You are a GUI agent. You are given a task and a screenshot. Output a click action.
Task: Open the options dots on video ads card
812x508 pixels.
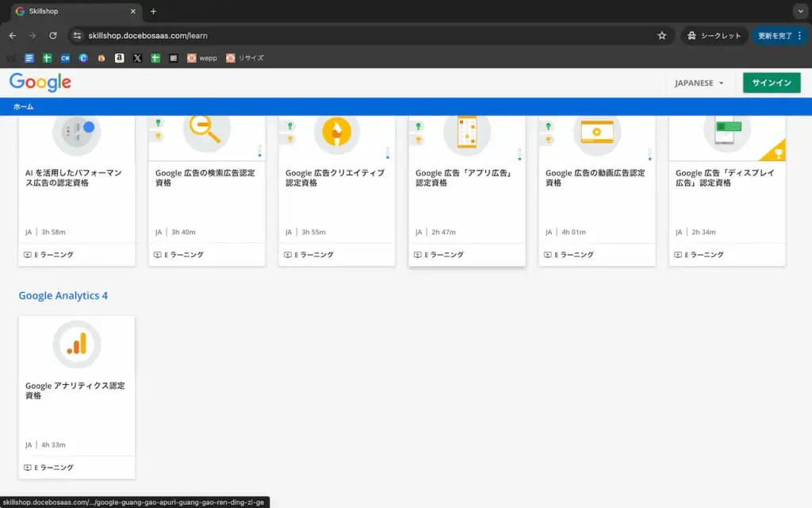point(649,154)
